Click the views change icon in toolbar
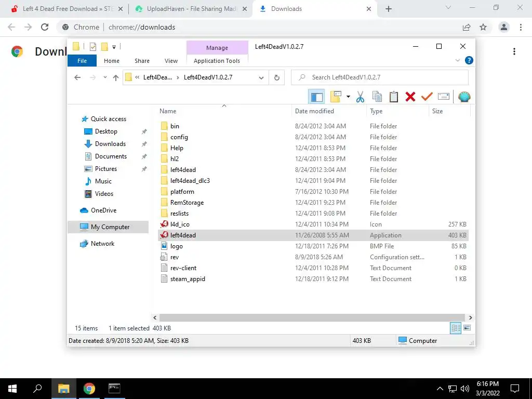Screen dimensions: 532x399 tap(336, 97)
